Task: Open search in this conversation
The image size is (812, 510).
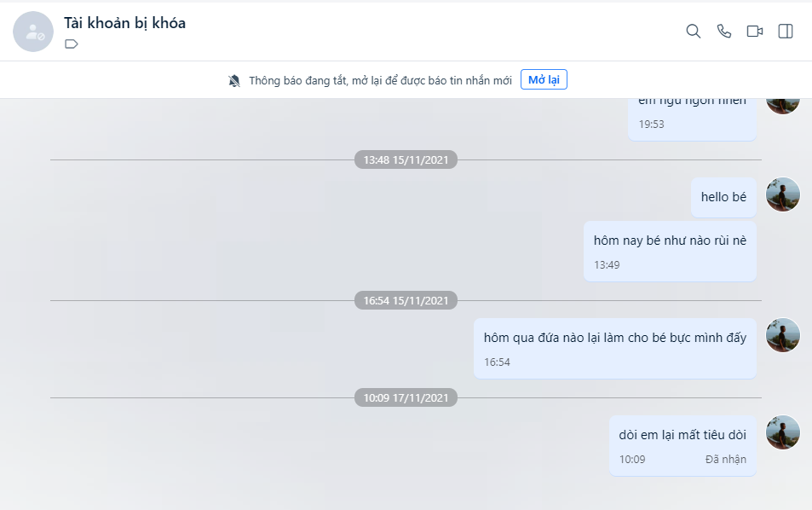Action: (694, 32)
